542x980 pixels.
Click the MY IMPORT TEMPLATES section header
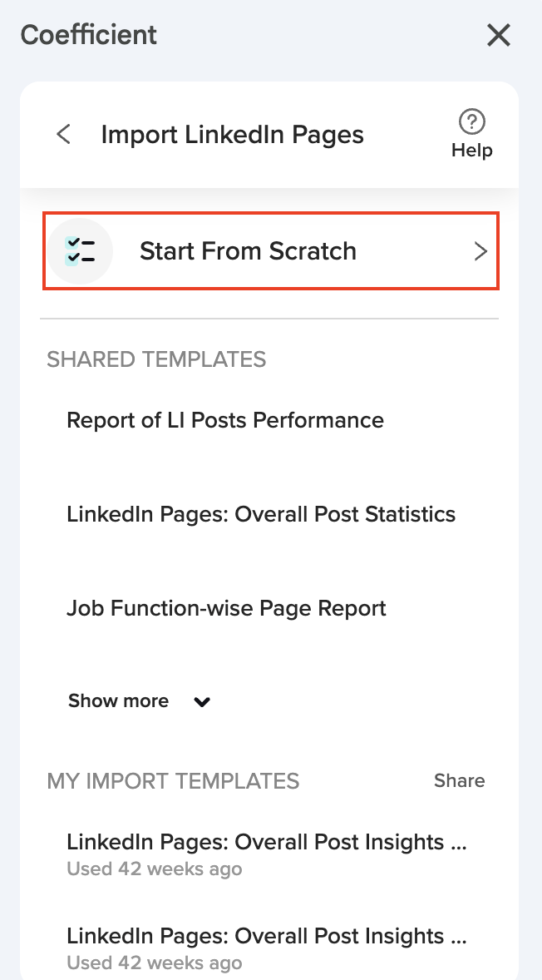pyautogui.click(x=173, y=781)
